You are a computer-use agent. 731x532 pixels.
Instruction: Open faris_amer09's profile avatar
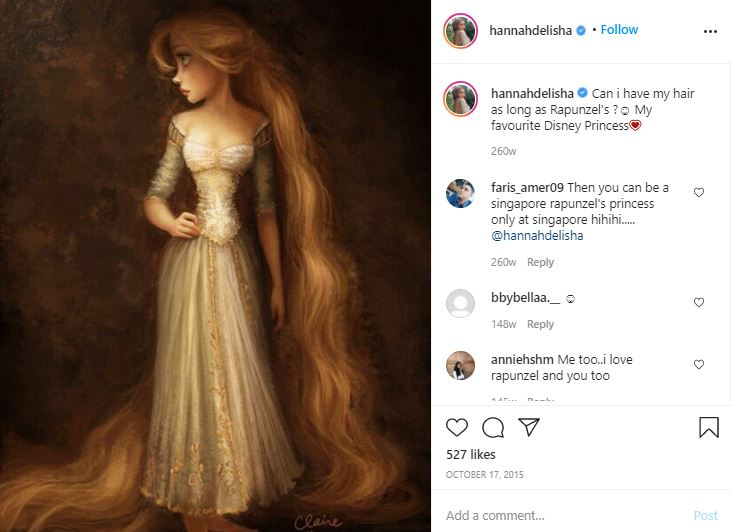[x=460, y=193]
